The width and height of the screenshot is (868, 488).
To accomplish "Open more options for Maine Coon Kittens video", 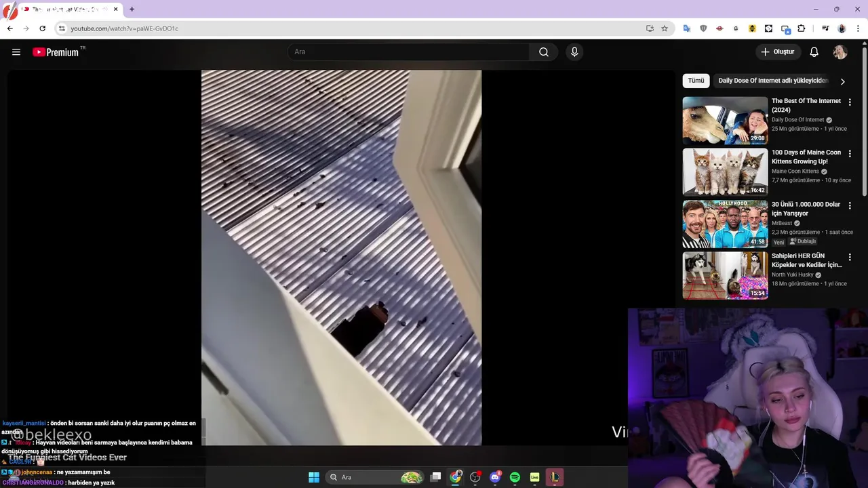I will coord(850,154).
